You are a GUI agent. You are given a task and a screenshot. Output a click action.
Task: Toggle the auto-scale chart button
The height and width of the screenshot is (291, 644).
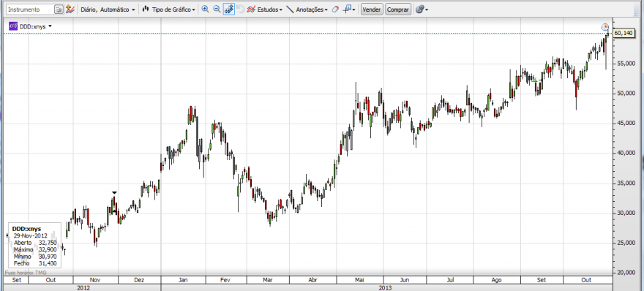229,9
